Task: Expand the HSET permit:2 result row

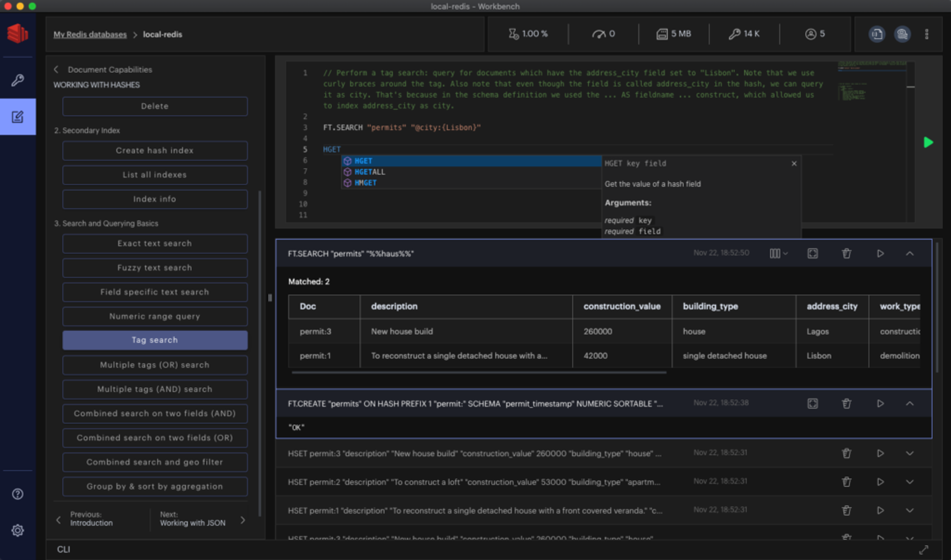Action: 909,482
